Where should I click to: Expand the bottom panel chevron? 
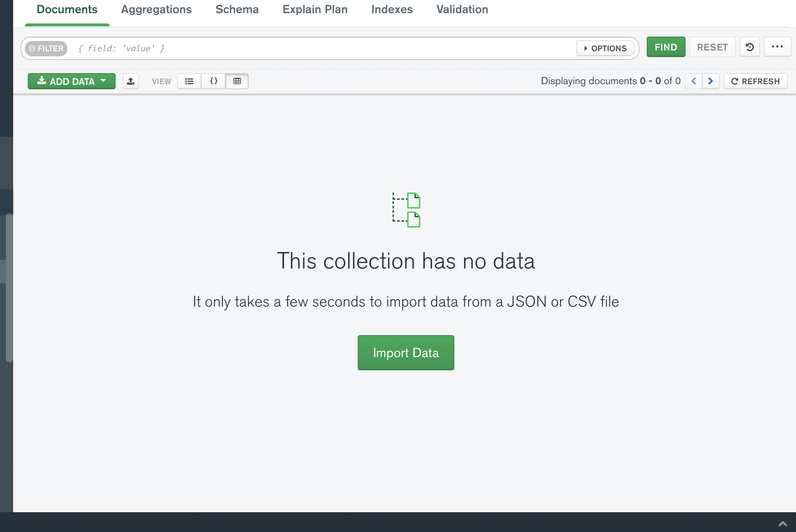point(782,524)
